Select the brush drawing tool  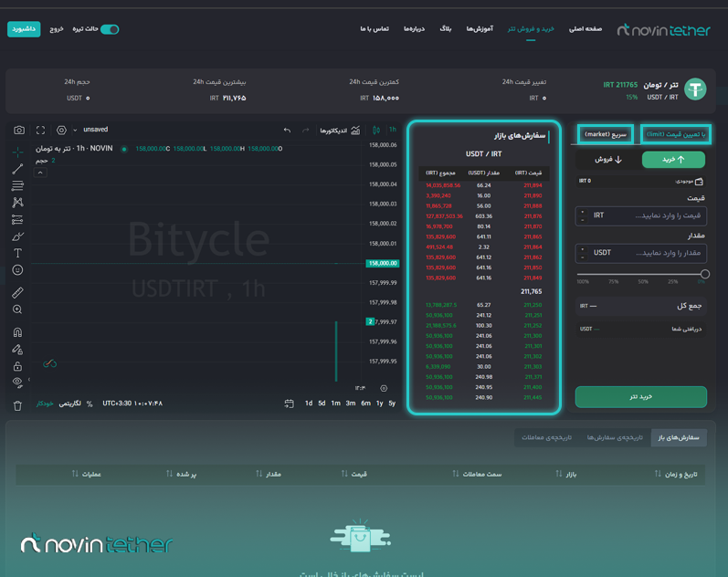[x=17, y=236]
